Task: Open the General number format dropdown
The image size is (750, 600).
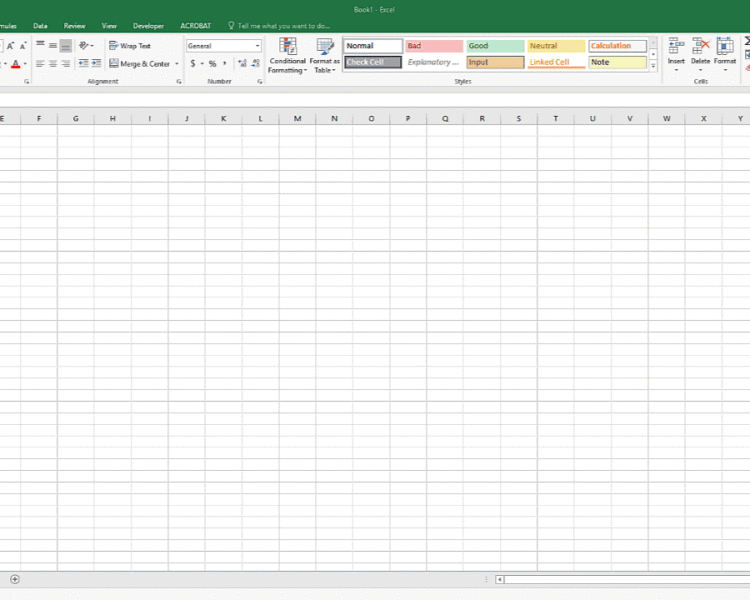Action: tap(257, 46)
